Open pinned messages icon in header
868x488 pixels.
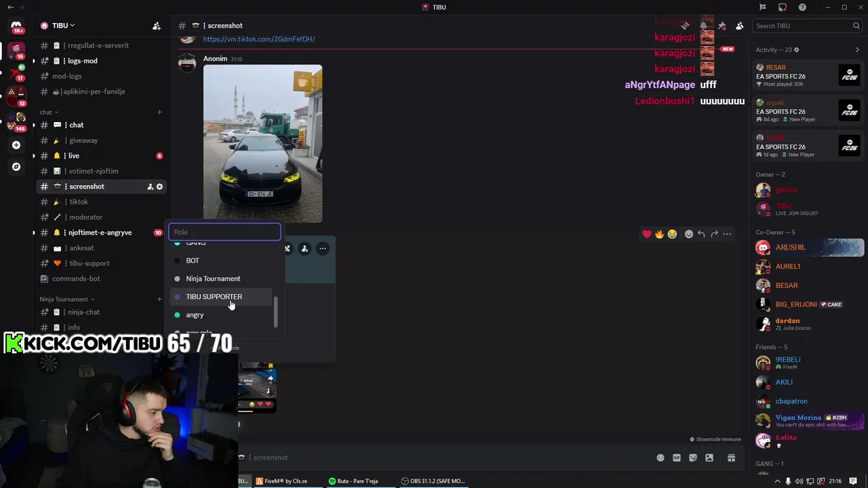pos(722,26)
